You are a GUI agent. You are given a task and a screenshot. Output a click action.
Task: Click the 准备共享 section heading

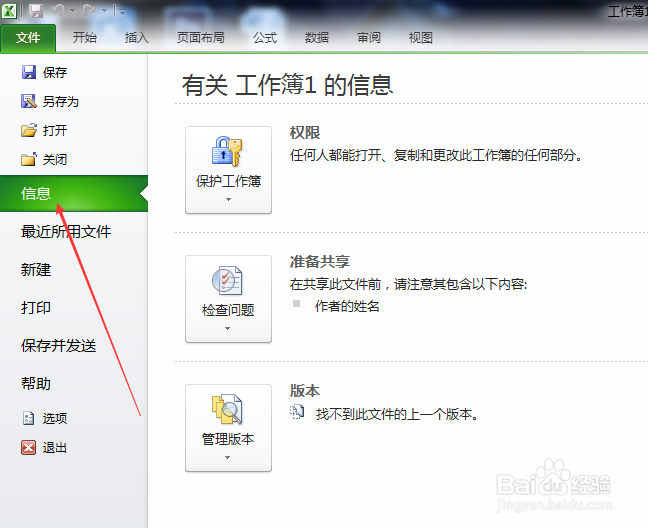[x=320, y=262]
